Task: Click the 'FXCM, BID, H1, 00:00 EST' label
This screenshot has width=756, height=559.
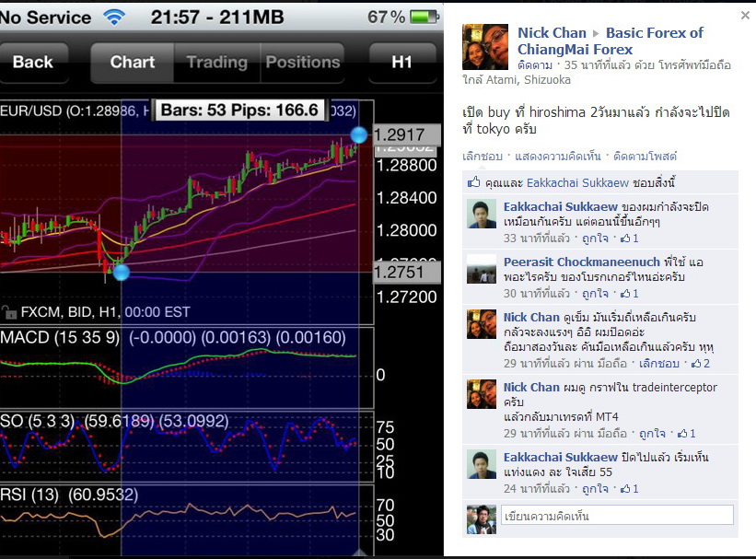Action: point(105,312)
